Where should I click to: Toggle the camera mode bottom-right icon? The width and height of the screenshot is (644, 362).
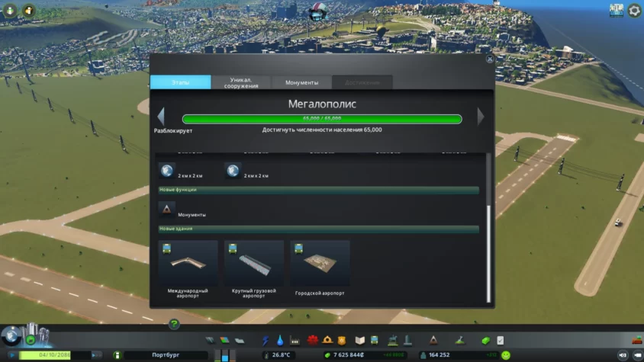pyautogui.click(x=623, y=355)
